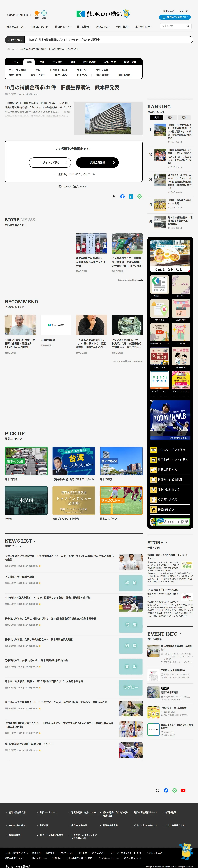Open 動植物園ライブカメラ tile icon
Viewport: 198px width, 868px height.
[159, 333]
